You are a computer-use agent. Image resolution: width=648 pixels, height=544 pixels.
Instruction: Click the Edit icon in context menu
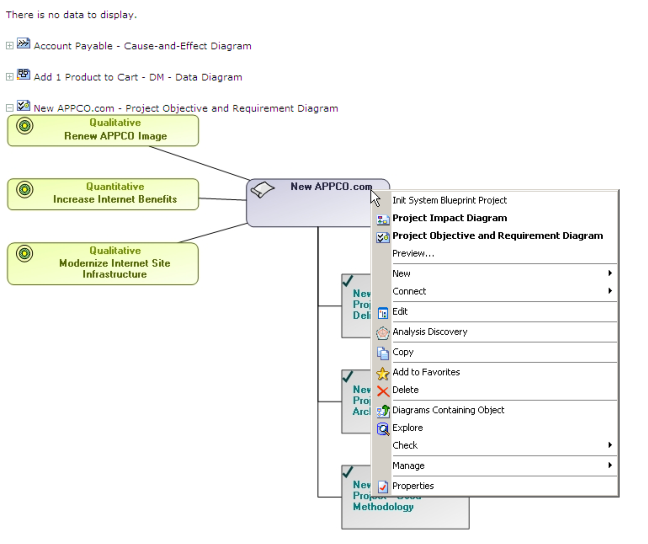pyautogui.click(x=382, y=312)
